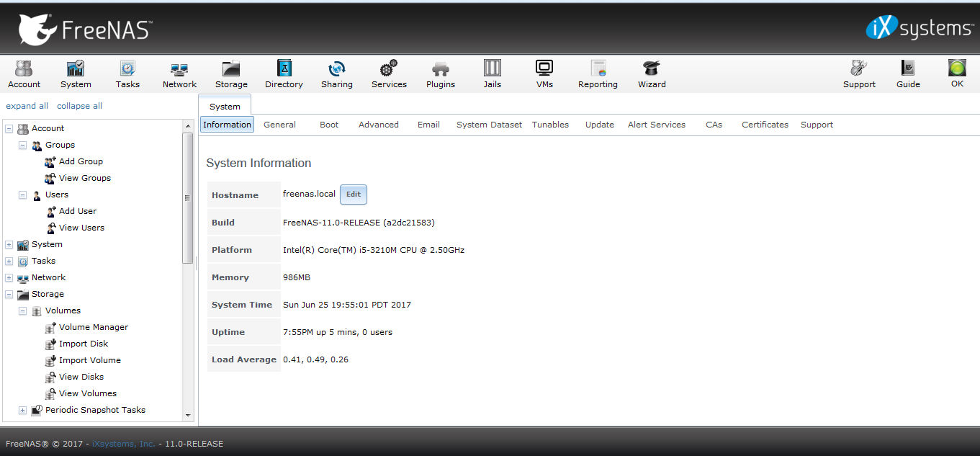The width and height of the screenshot is (980, 456).
Task: Click the green OK alert indicator
Action: point(957,69)
